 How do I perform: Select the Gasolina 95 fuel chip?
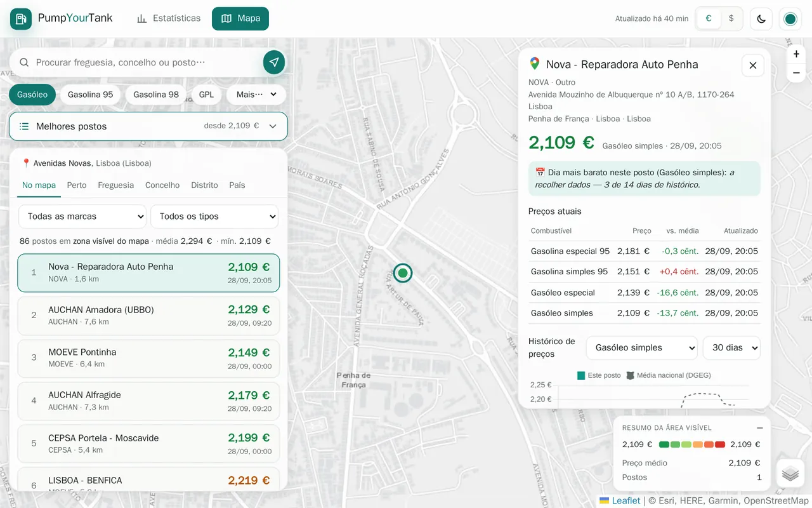[91, 95]
